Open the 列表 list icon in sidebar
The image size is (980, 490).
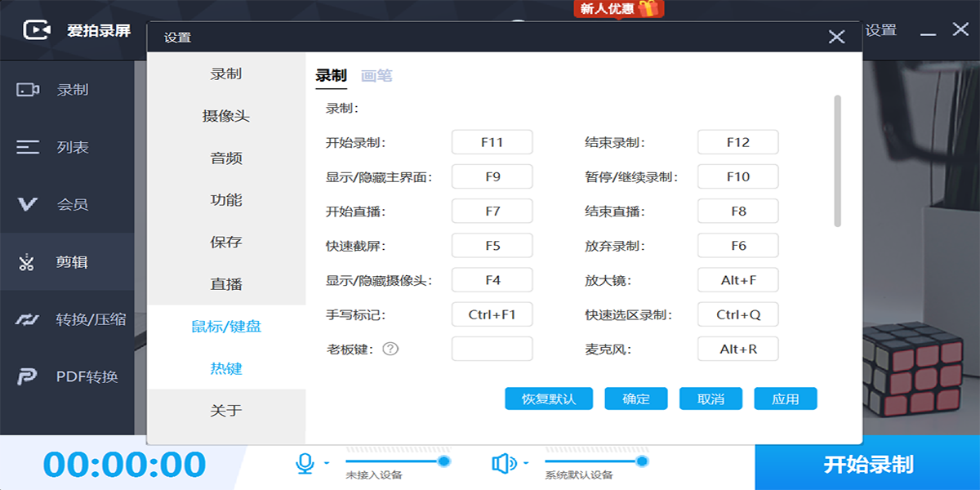(x=28, y=147)
